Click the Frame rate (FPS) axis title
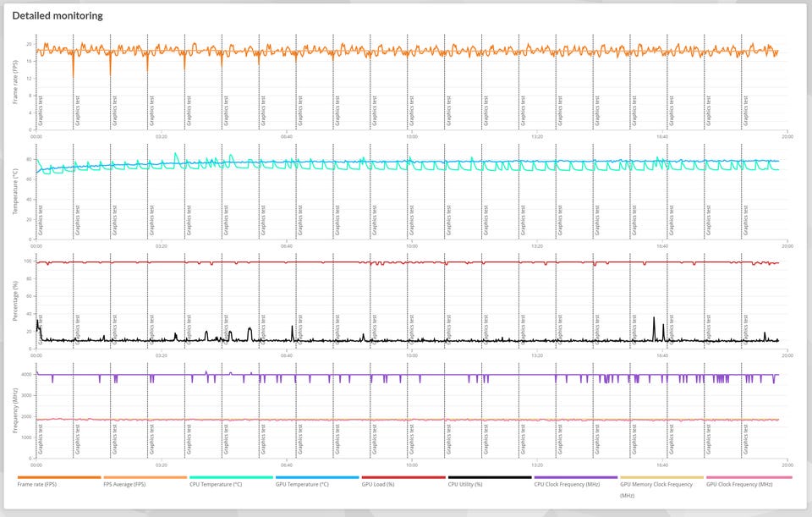 point(16,83)
